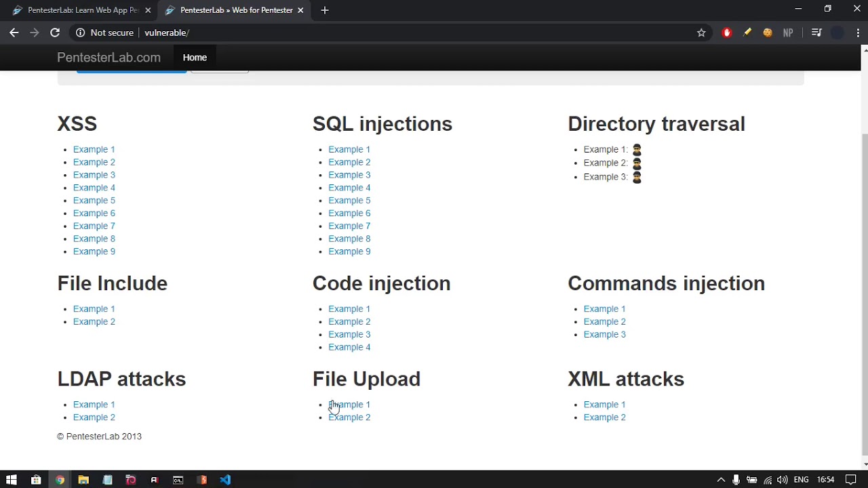Launch Microsoft Store from the taskbar

pos(36,480)
